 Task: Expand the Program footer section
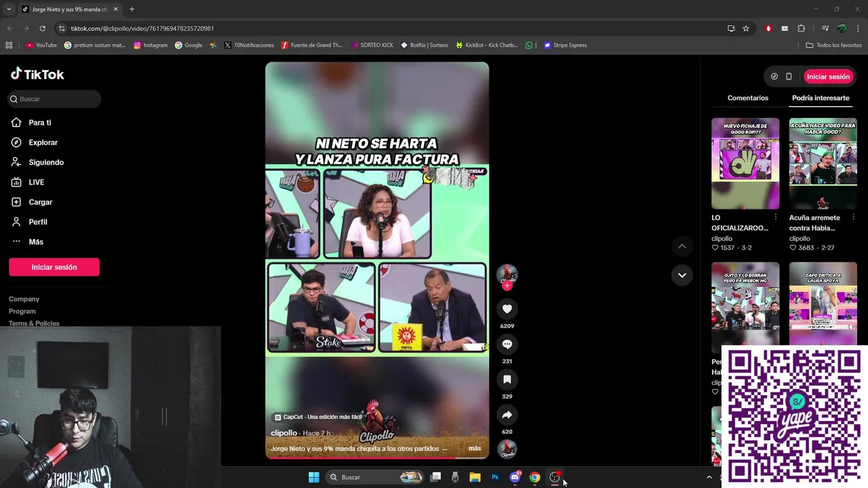tap(22, 311)
